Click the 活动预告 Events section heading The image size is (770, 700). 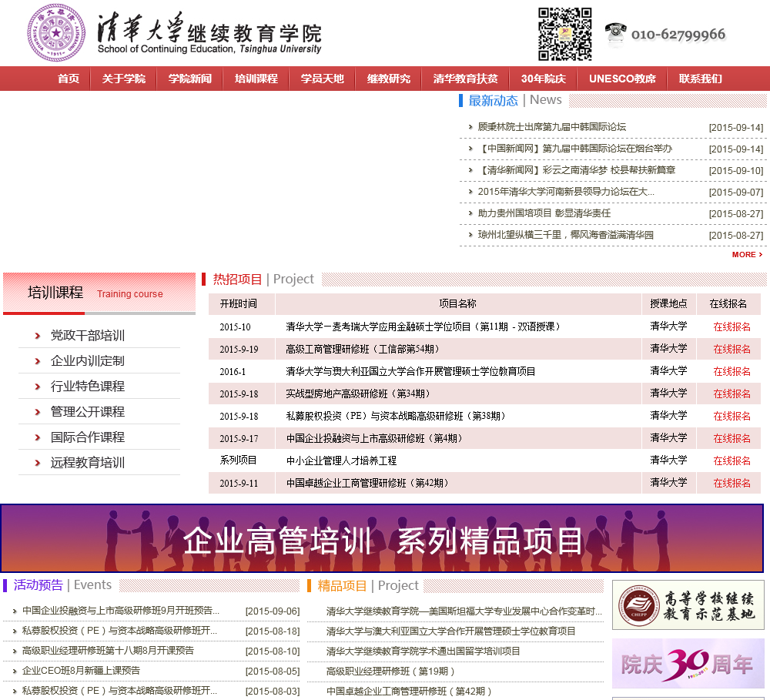pos(62,584)
